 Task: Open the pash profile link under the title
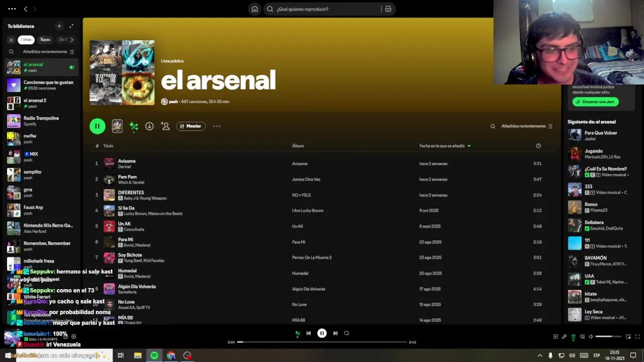pos(173,102)
